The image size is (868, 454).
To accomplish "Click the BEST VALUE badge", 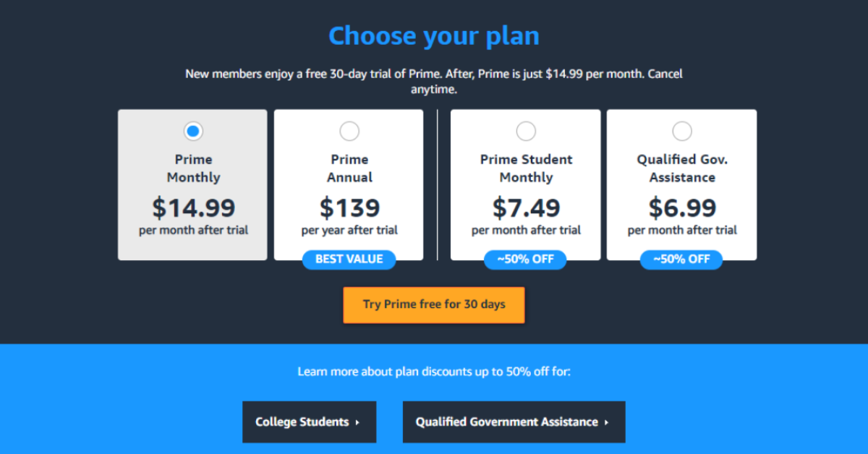I will (349, 259).
